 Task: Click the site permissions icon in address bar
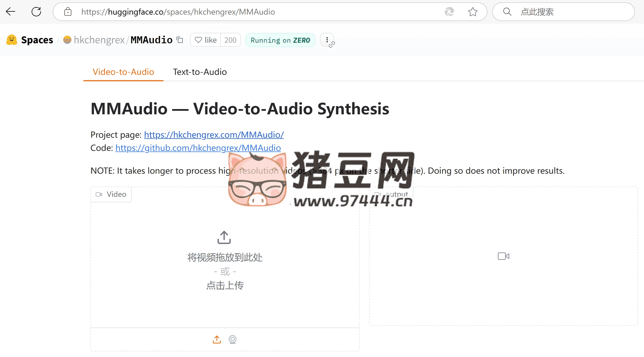68,12
